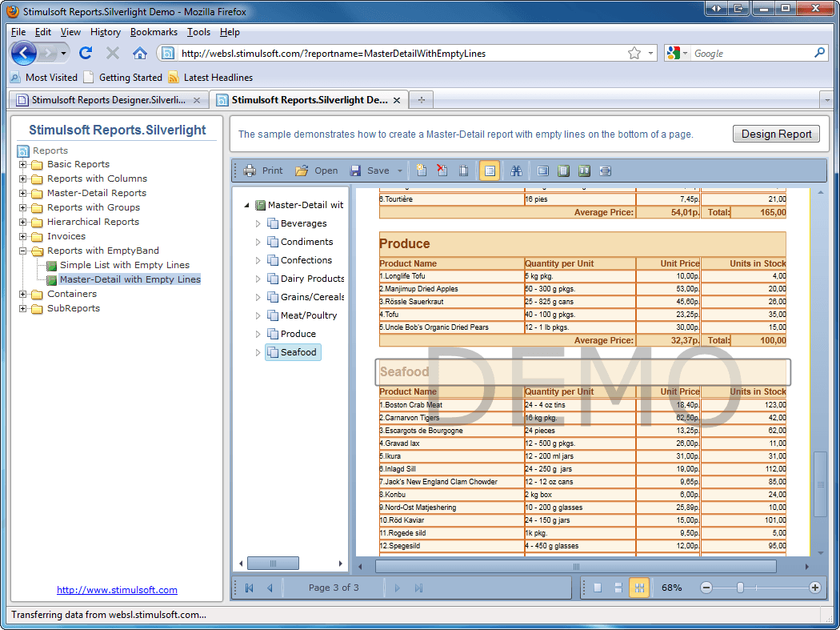This screenshot has width=840, height=630.
Task: Select the Beverages bookmark
Action: [x=303, y=223]
